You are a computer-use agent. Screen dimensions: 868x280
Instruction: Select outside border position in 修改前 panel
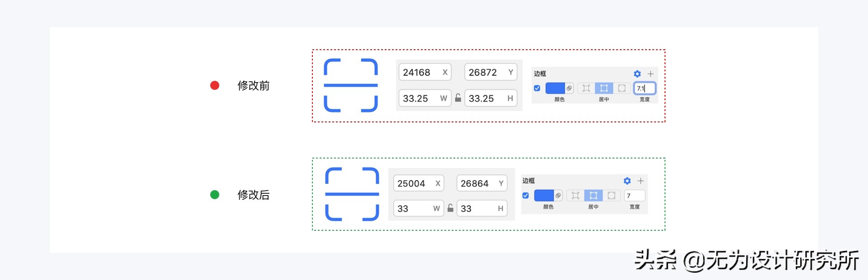[x=622, y=88]
